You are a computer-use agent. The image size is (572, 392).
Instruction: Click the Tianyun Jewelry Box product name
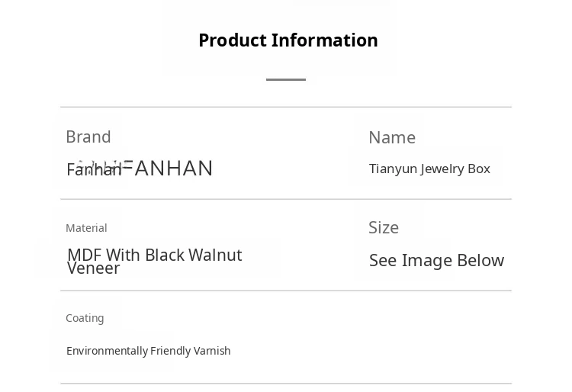pyautogui.click(x=429, y=169)
